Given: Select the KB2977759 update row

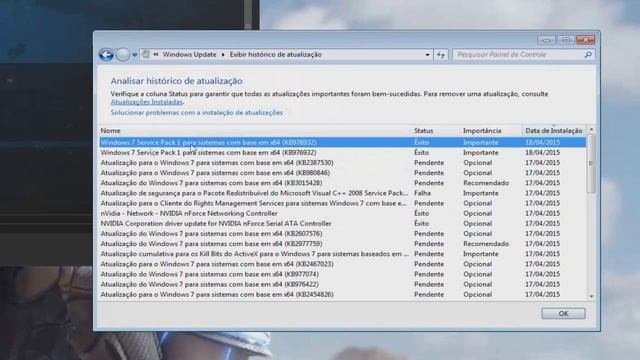Looking at the screenshot, I should pyautogui.click(x=342, y=244).
